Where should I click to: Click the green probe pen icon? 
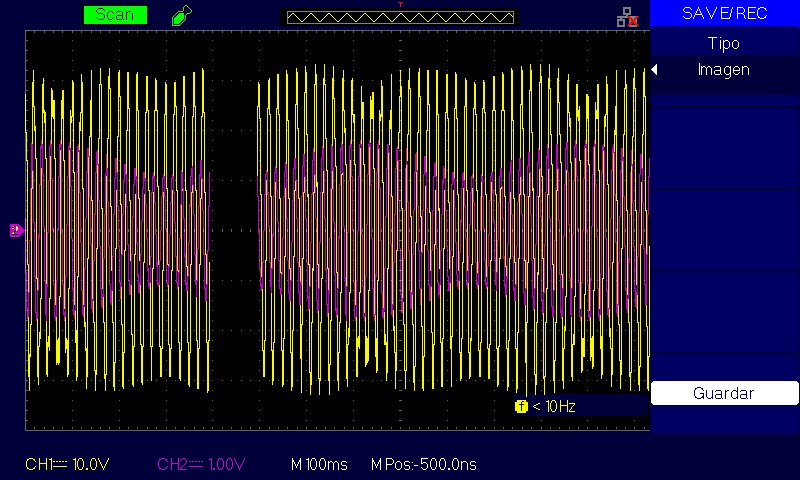pyautogui.click(x=182, y=15)
